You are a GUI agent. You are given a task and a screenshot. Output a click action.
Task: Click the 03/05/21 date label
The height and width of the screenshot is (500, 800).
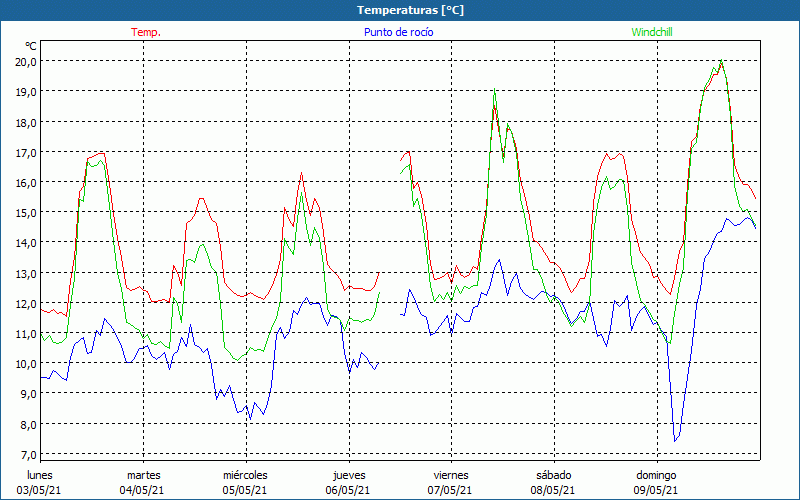coord(39,490)
